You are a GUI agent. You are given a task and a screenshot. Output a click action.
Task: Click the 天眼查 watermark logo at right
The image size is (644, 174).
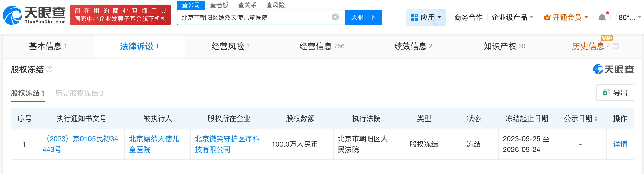point(613,69)
